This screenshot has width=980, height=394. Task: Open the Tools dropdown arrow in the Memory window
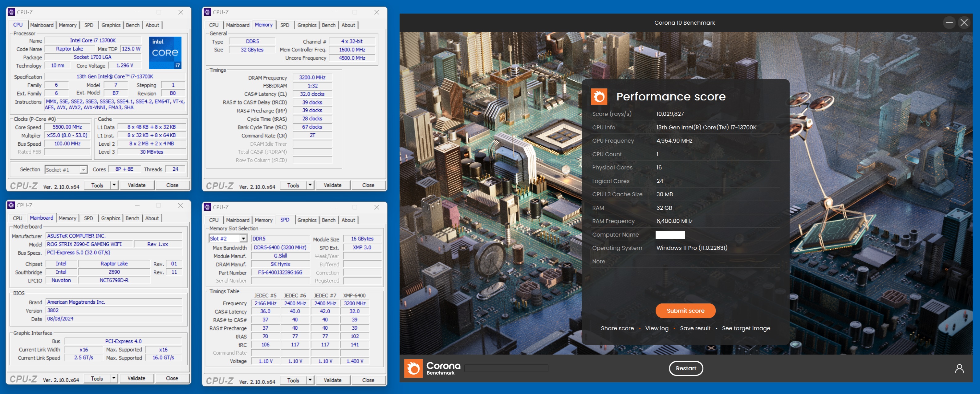310,185
